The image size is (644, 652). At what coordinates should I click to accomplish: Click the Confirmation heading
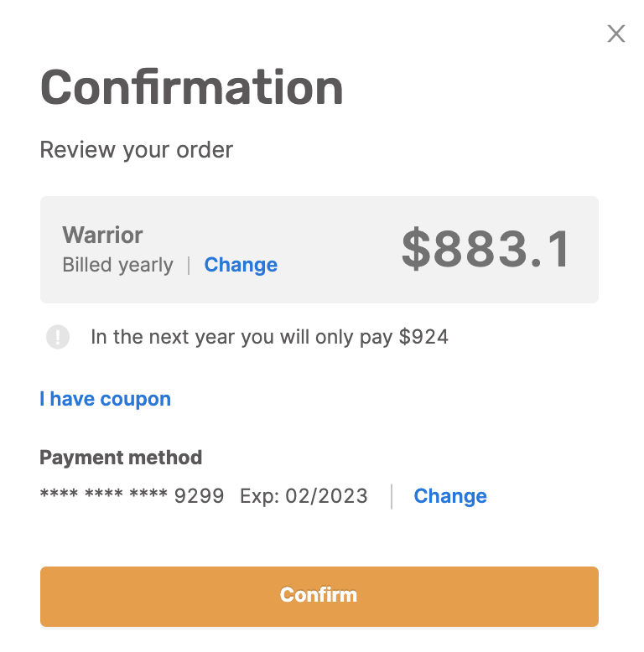191,87
